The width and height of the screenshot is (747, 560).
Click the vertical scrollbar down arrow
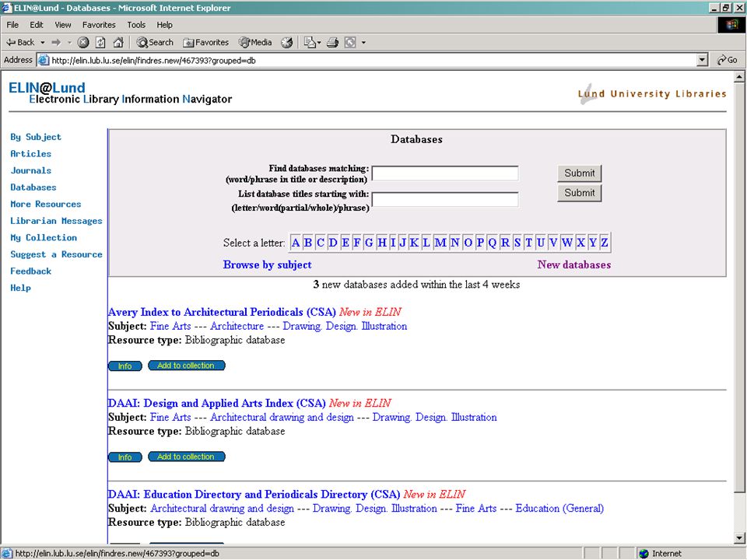pos(739,538)
